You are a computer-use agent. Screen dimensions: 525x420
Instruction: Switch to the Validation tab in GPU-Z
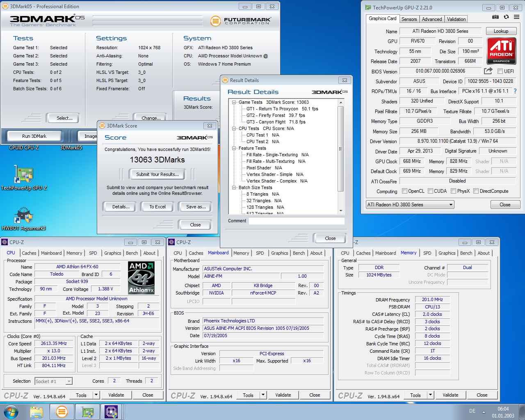click(x=456, y=19)
